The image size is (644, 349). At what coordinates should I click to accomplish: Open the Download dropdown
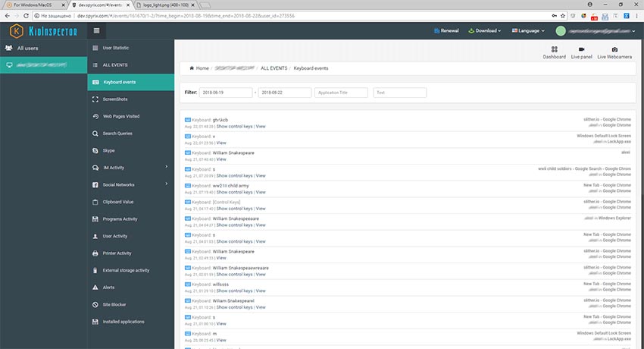(x=486, y=31)
